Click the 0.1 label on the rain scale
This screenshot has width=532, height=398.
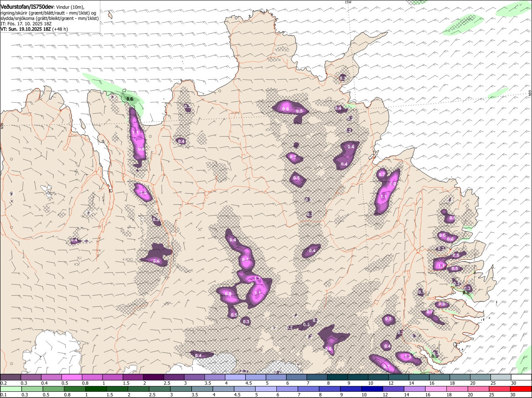(x=4, y=395)
